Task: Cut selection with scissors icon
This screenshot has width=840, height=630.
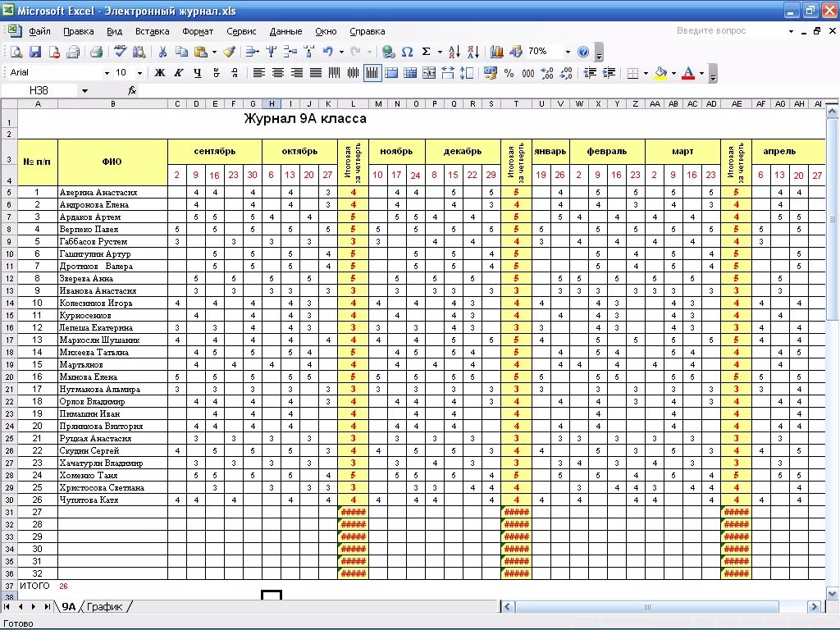Action: (163, 52)
